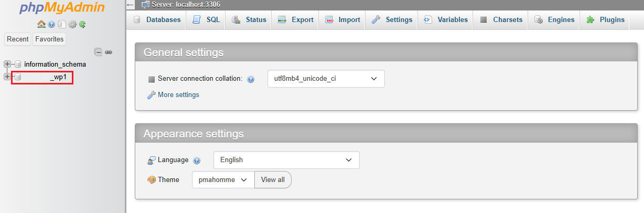Click help icon beside Server connection collation

251,79
